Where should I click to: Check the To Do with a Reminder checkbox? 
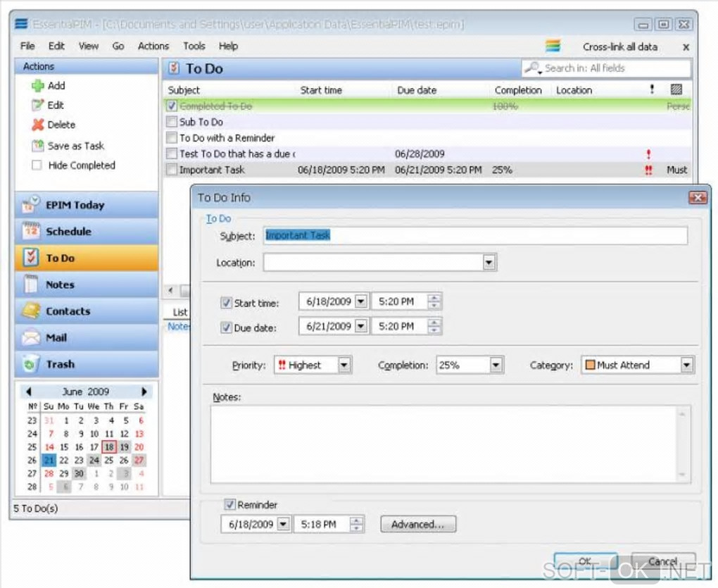[x=172, y=138]
